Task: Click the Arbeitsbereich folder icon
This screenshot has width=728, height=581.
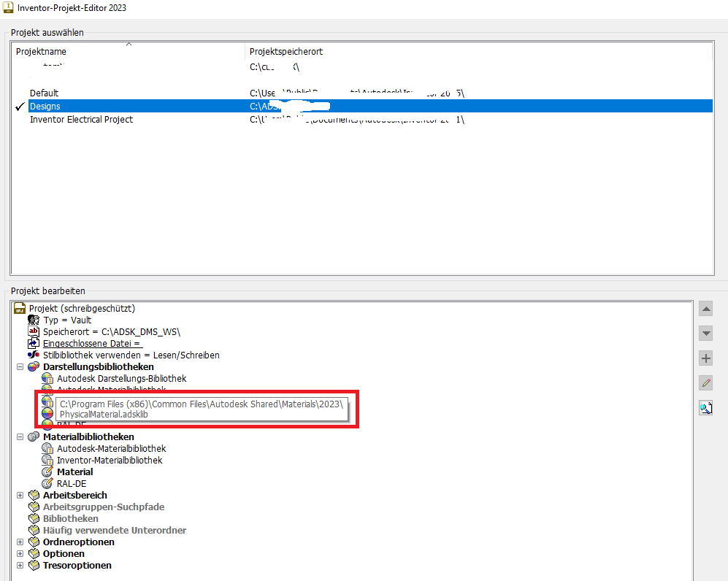Action: (x=34, y=495)
